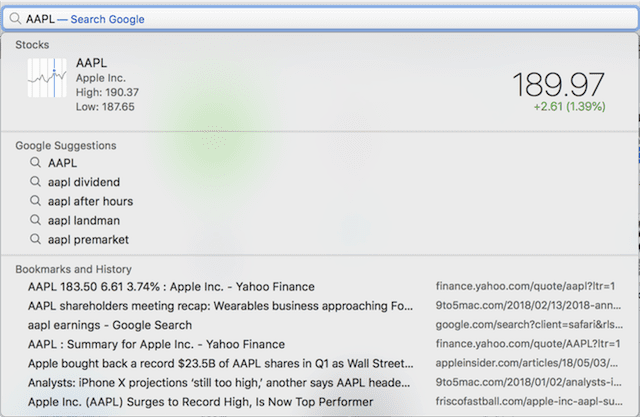The width and height of the screenshot is (640, 417).
Task: Click the magnifying glass icon in search bar
Action: pyautogui.click(x=17, y=19)
